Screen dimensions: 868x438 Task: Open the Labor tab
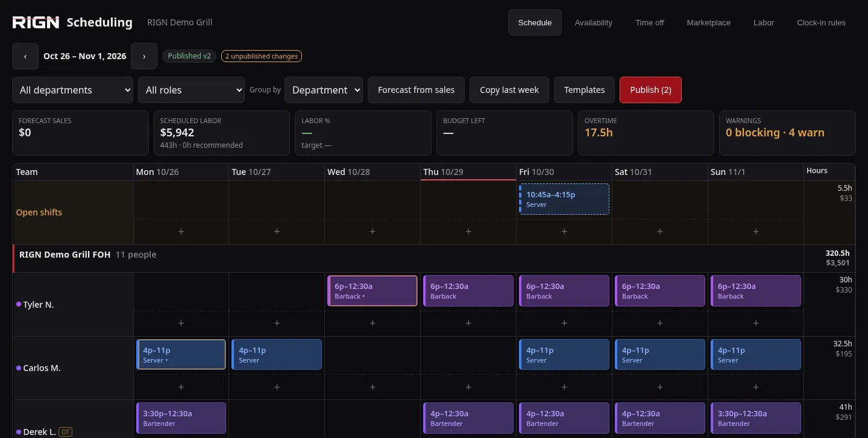coord(764,22)
